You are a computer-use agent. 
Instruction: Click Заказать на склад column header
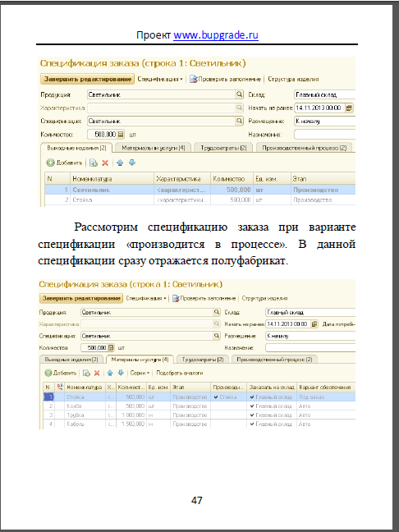click(272, 387)
